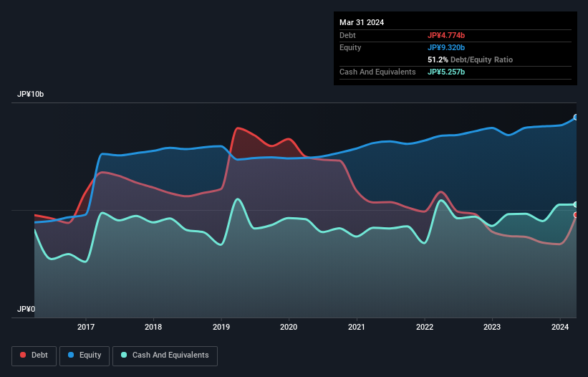
Task: Click the JP¥9.320b equity value
Action: pos(446,47)
